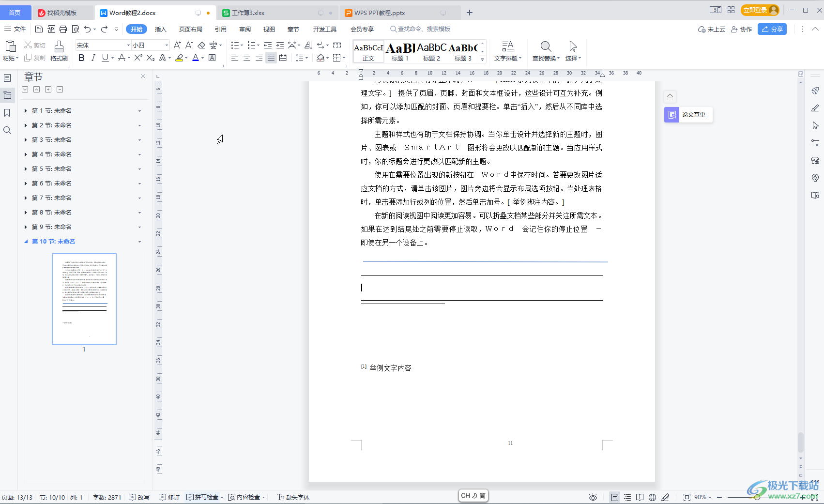Viewport: 824px width, 504px height.
Task: Open the 引用 ribbon tab
Action: pos(220,29)
